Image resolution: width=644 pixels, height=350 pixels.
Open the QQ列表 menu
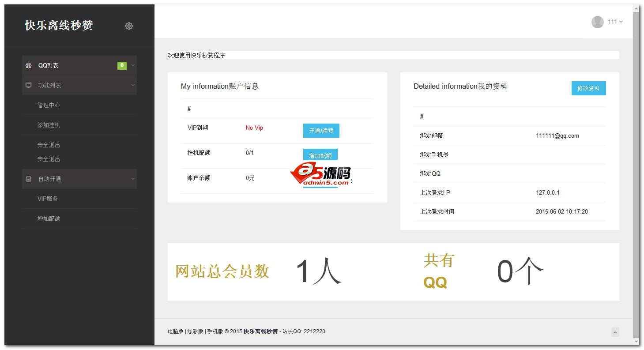tap(79, 65)
